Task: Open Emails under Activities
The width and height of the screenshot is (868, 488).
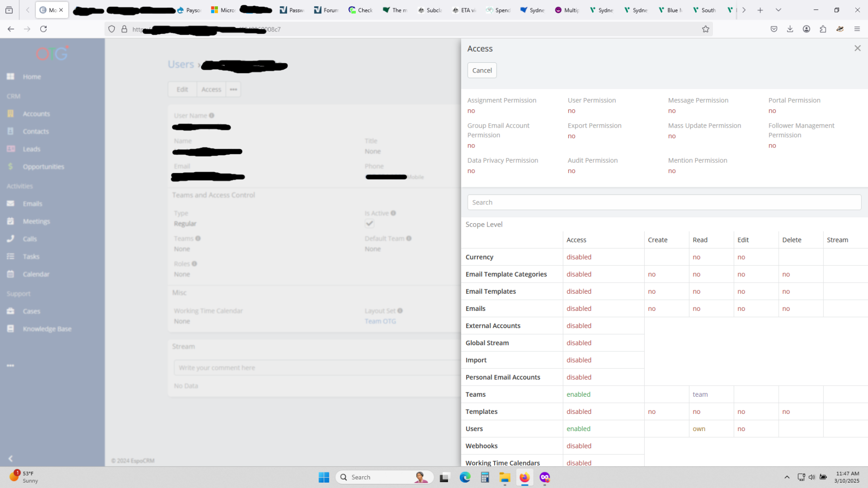Action: (x=32, y=204)
